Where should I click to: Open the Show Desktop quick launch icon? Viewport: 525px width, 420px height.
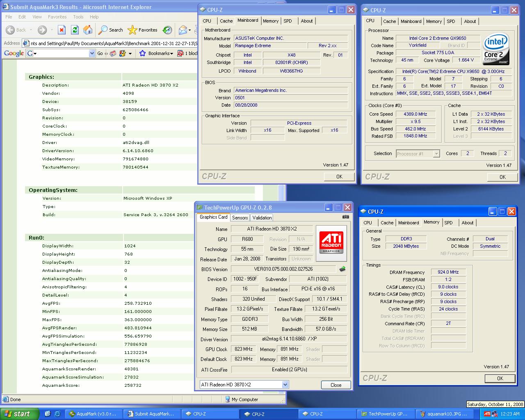tap(48, 414)
